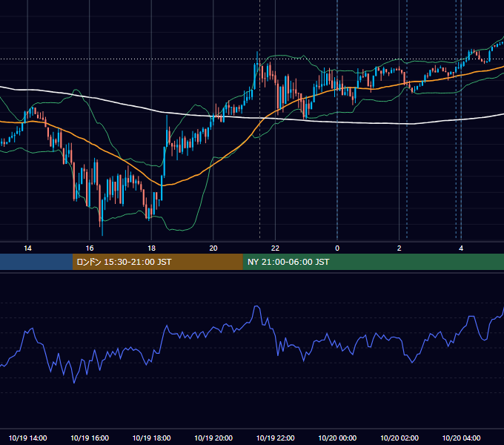
Task: Click the London 15:30-21:00 JST session bar
Action: pos(157,262)
